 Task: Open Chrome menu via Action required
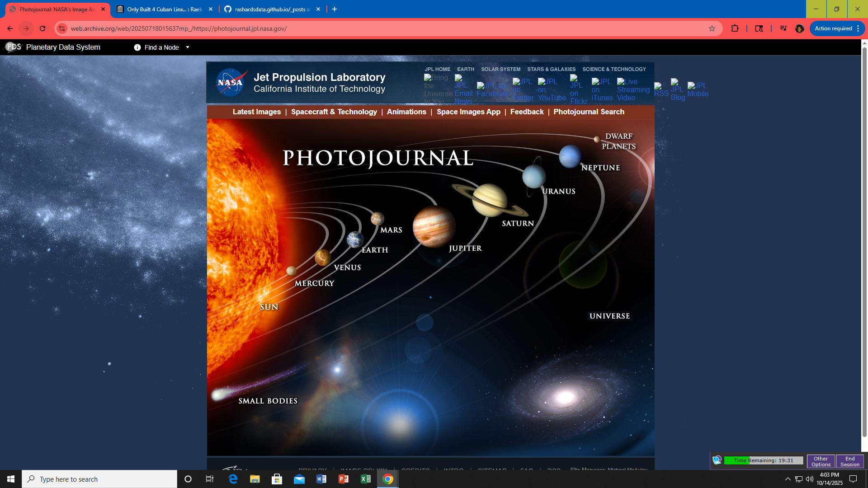[x=837, y=28]
